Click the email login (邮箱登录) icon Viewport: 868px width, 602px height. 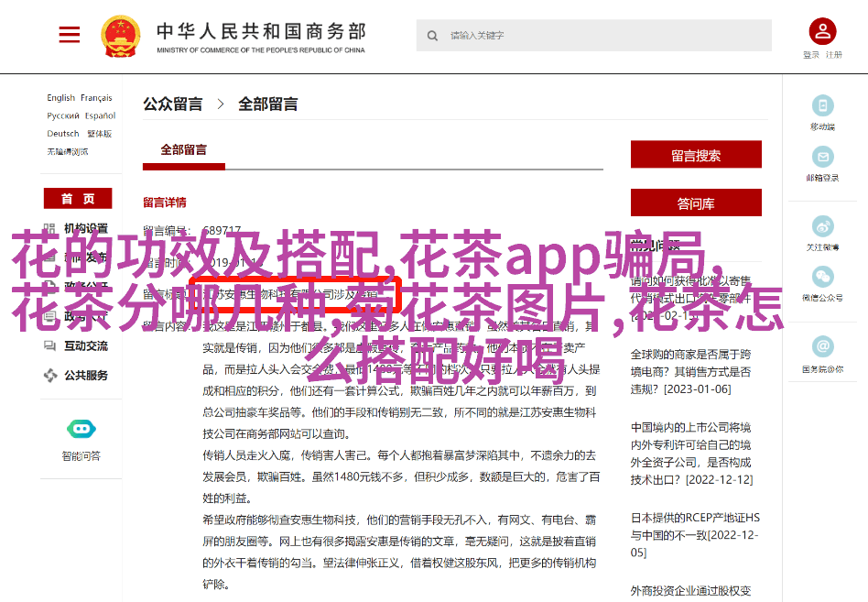(x=822, y=157)
